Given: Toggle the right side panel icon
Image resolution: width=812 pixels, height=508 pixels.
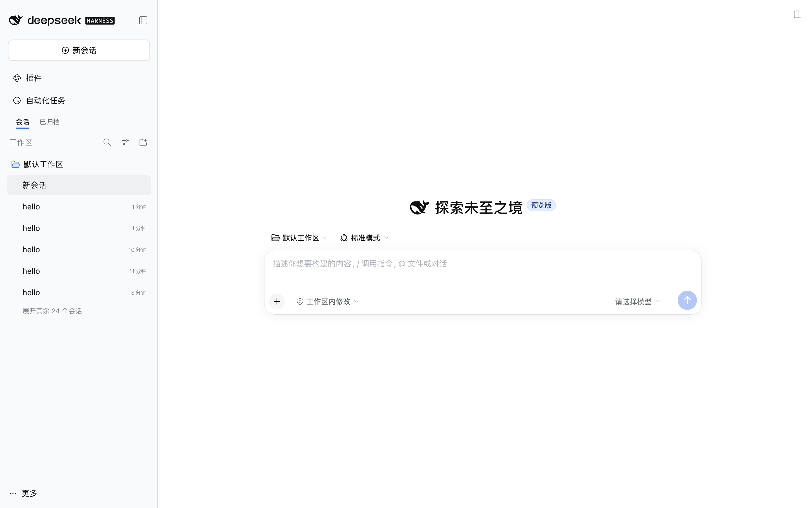Looking at the screenshot, I should [x=798, y=14].
